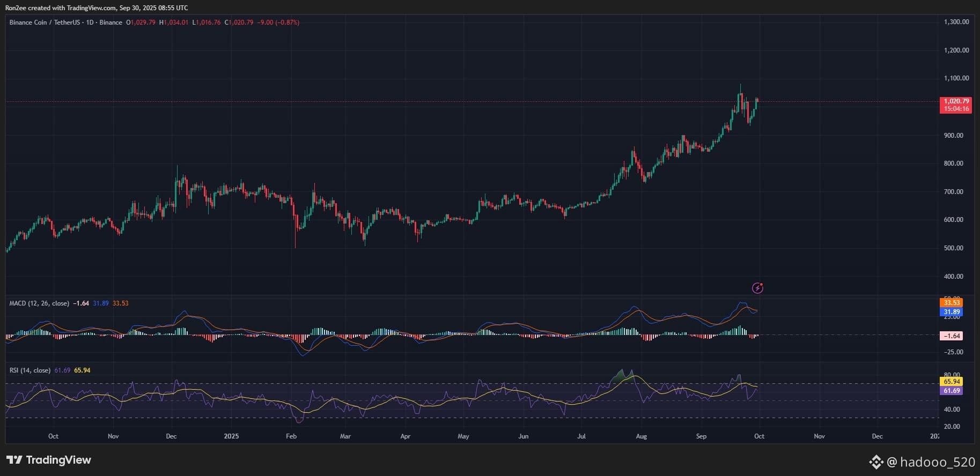Click the open value O1,029.79

tap(141, 23)
